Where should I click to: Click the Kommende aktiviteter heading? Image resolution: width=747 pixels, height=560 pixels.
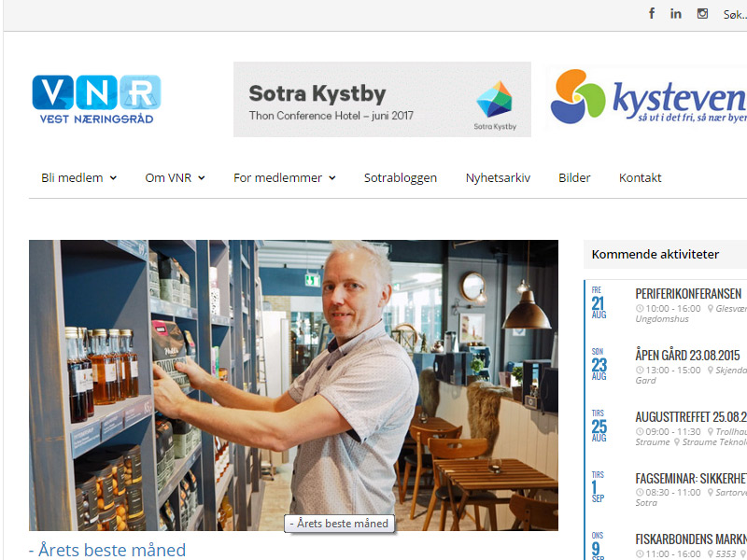pyautogui.click(x=655, y=254)
